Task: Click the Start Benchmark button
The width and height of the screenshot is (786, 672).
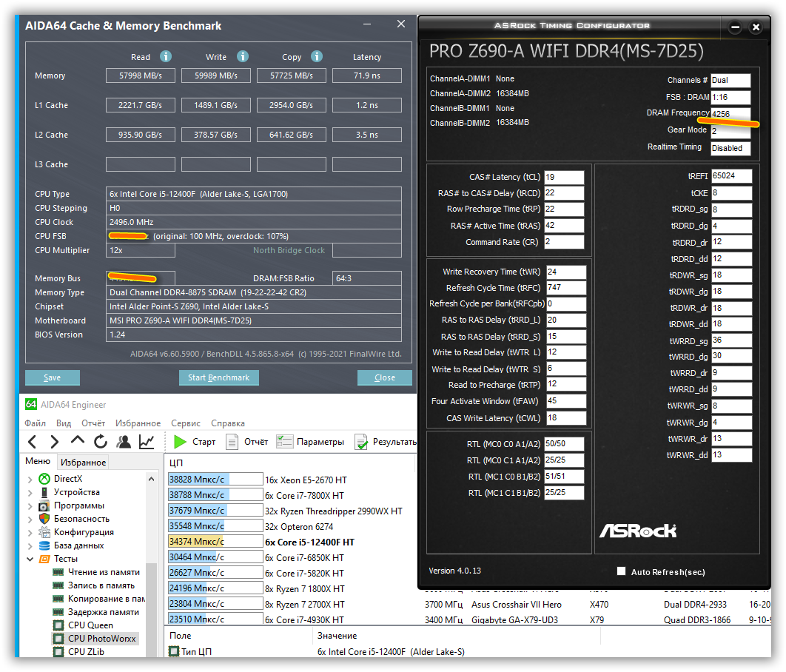Action: [x=218, y=377]
